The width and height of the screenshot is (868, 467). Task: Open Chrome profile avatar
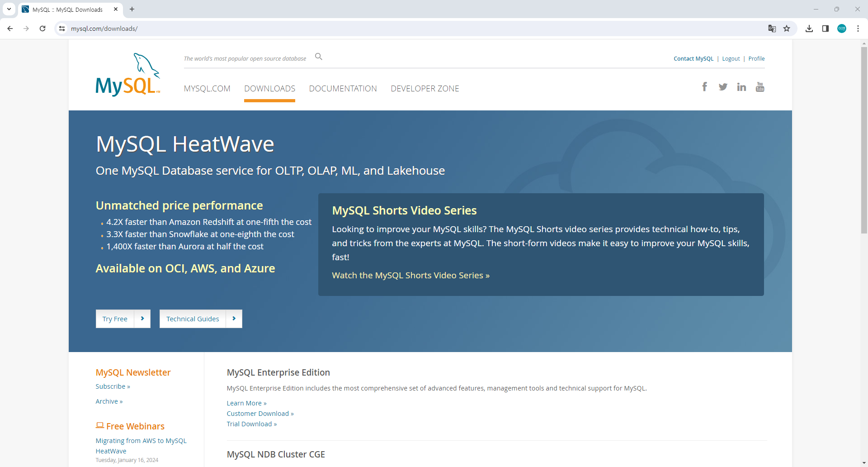click(842, 29)
